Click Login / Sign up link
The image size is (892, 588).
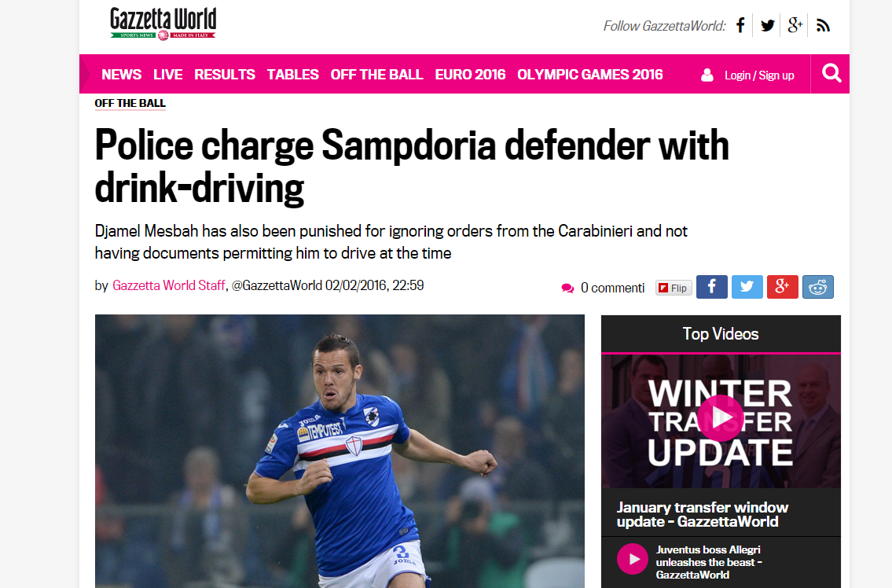(759, 75)
